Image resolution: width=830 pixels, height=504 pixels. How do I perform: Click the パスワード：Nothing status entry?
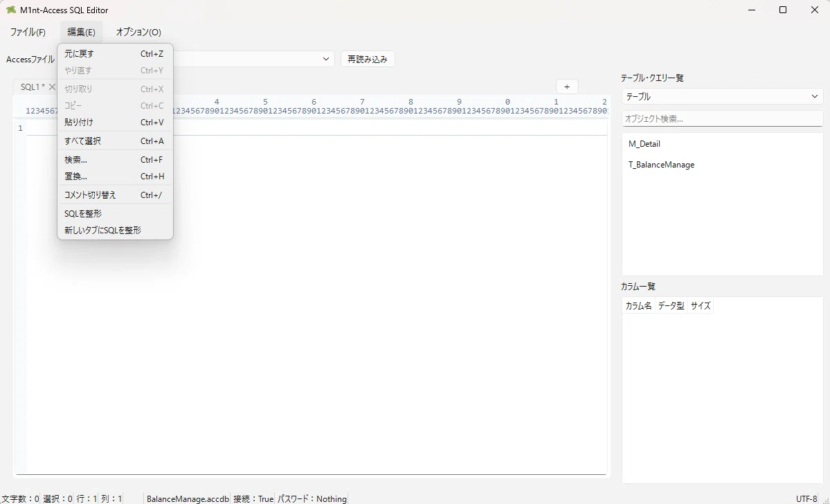[312, 498]
